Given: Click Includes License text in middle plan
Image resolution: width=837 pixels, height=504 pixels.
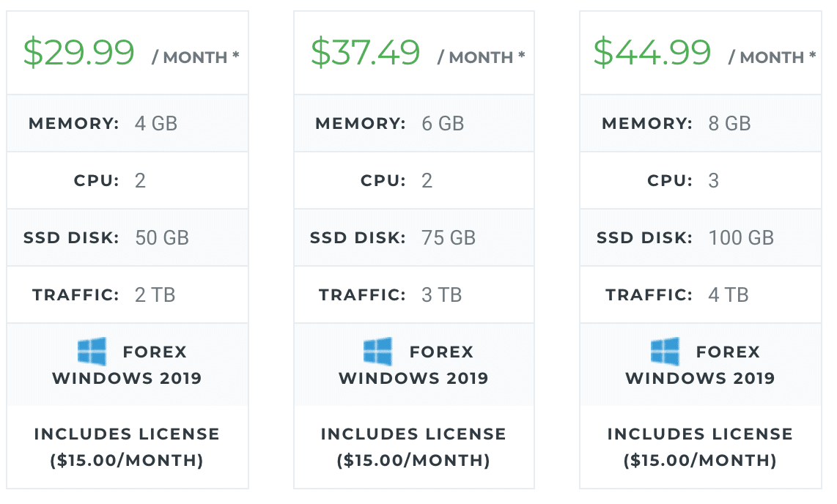Looking at the screenshot, I should coord(413,434).
